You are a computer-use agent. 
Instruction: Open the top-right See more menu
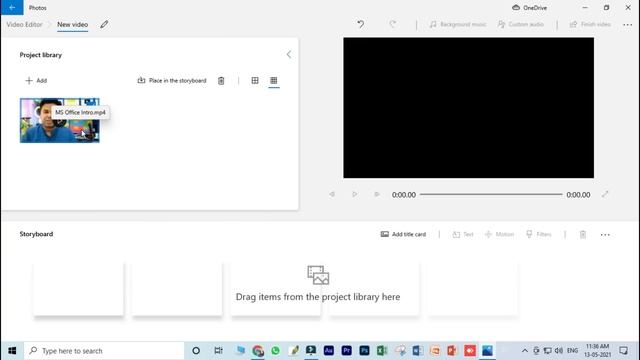627,25
